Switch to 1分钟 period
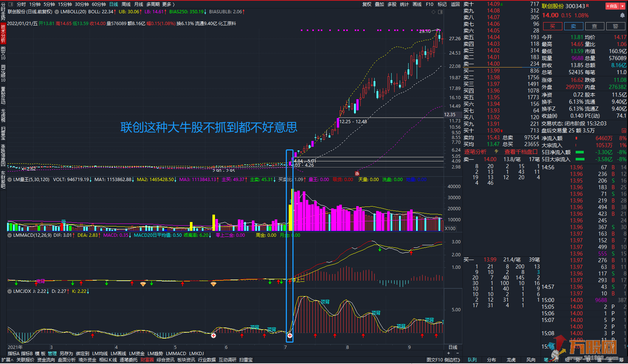This screenshot has width=628, height=364. pyautogui.click(x=35, y=4)
